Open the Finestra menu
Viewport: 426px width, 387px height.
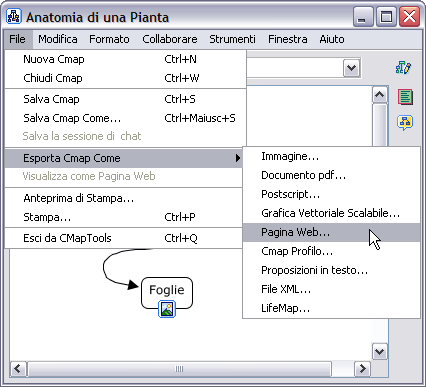288,39
